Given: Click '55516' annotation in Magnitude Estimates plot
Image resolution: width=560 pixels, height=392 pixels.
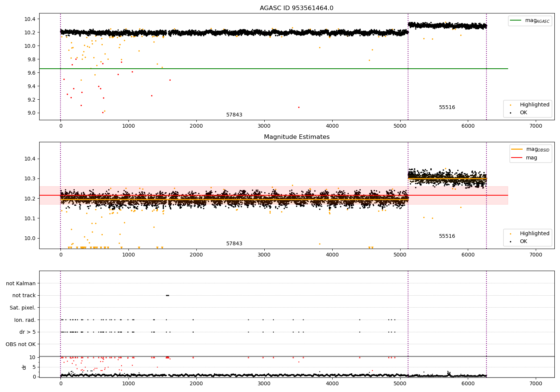Looking at the screenshot, I should (x=447, y=236).
